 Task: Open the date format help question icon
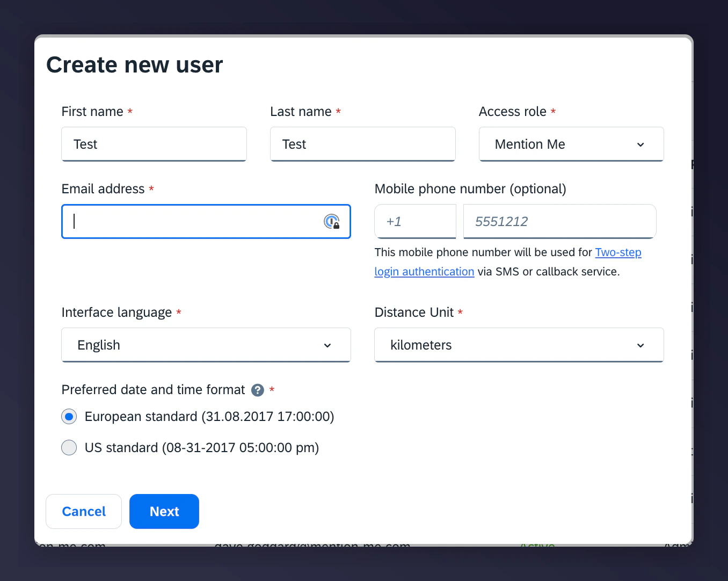[x=258, y=390]
